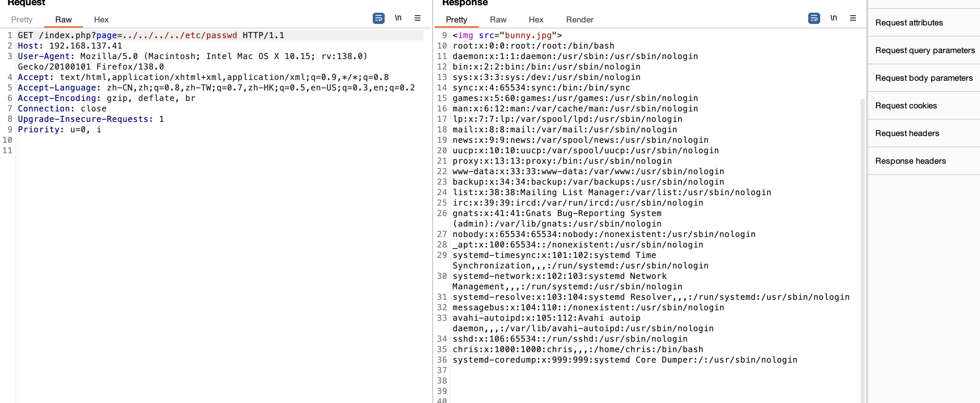The width and height of the screenshot is (980, 403).
Task: Switch Request view to Pretty tab
Action: pos(22,19)
